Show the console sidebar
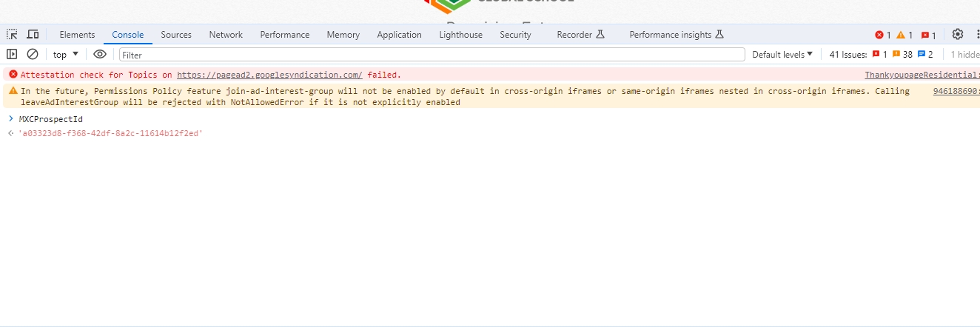Image resolution: width=980 pixels, height=327 pixels. (12, 54)
